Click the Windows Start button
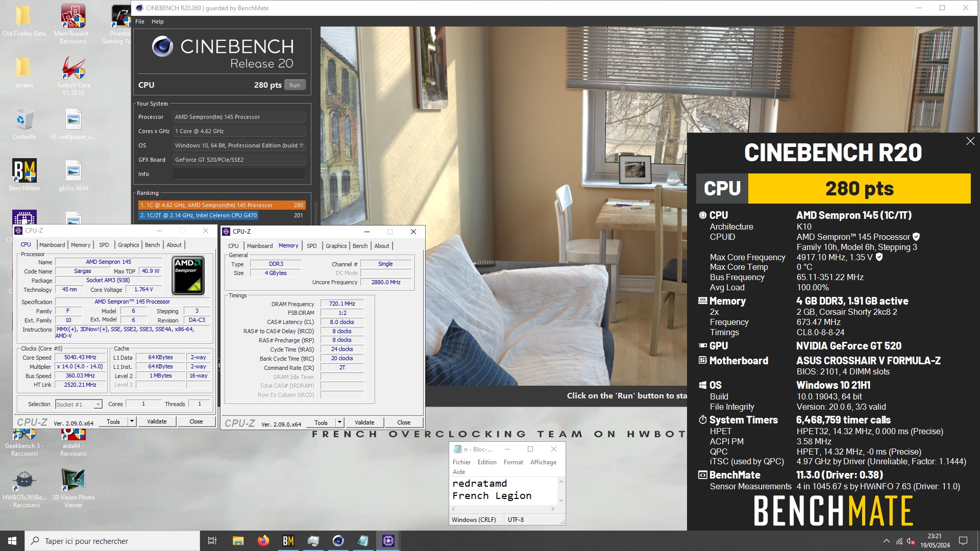This screenshot has width=980, height=551. point(12,541)
